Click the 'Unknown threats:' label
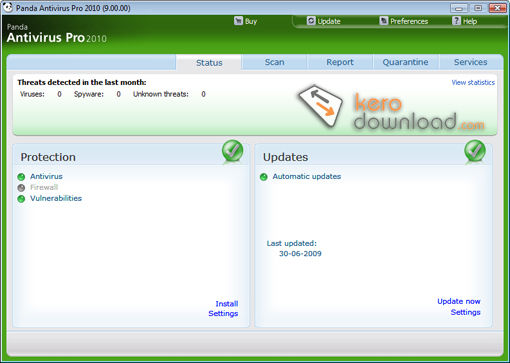The image size is (510, 363). click(161, 94)
